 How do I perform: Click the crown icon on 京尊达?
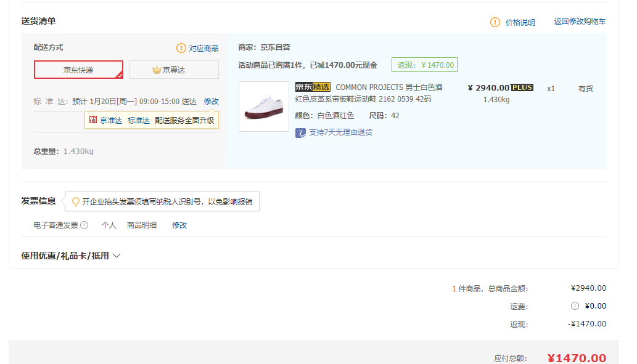157,70
